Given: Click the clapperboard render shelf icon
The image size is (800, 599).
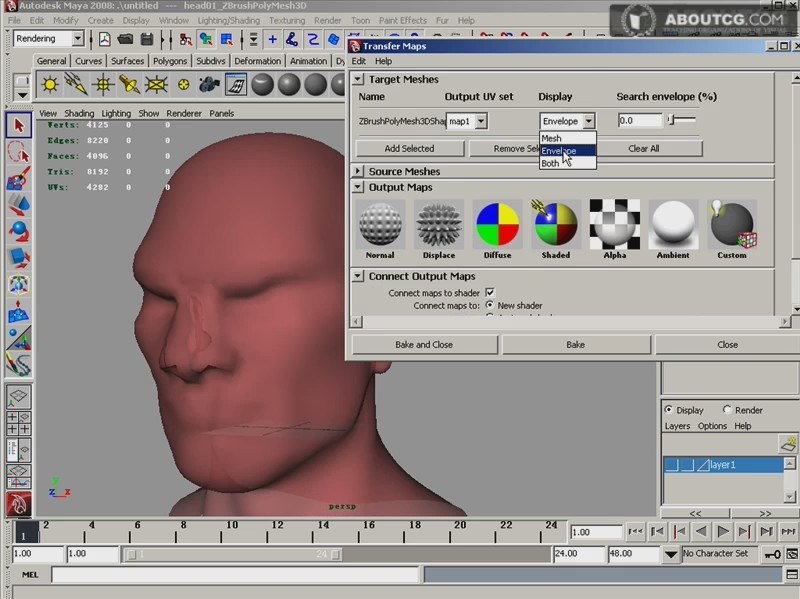Looking at the screenshot, I should click(236, 84).
